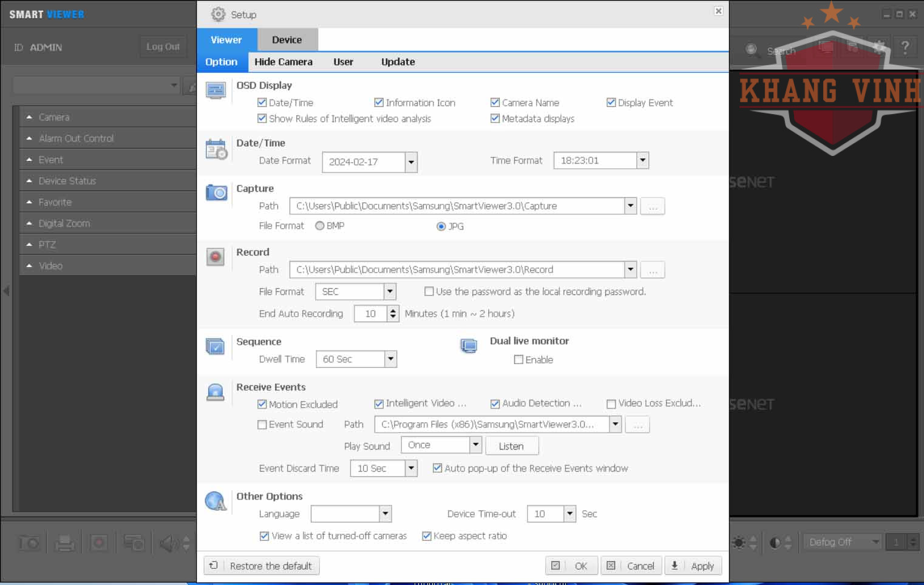
Task: Open the Event Discard Time dropdown
Action: (x=411, y=468)
